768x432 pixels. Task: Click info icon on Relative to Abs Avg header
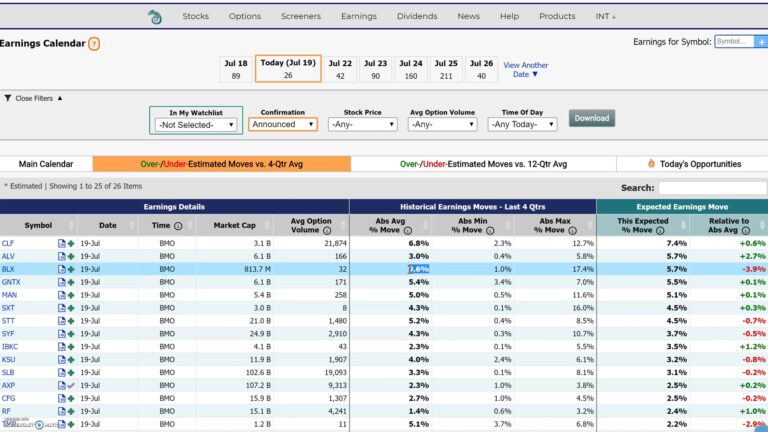(x=745, y=230)
